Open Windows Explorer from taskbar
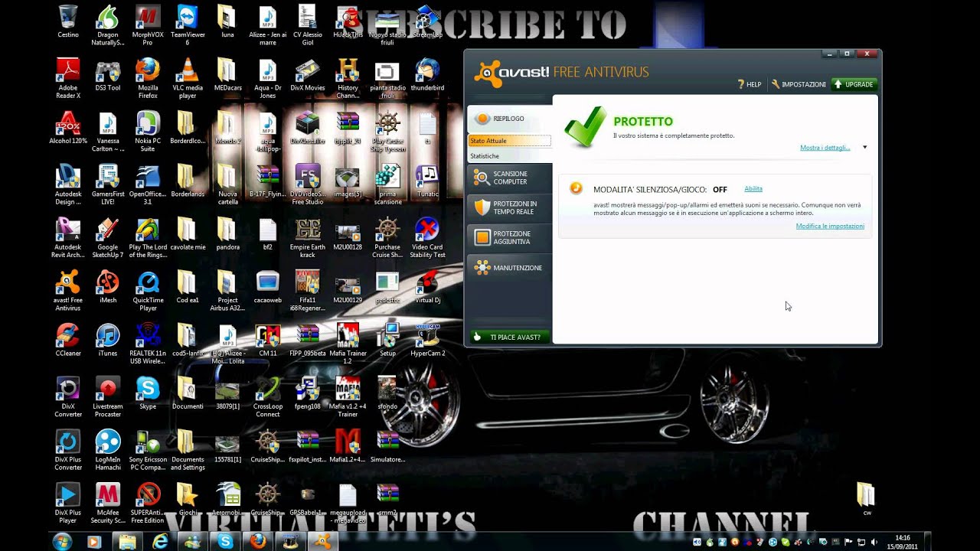The image size is (980, 551). (126, 542)
